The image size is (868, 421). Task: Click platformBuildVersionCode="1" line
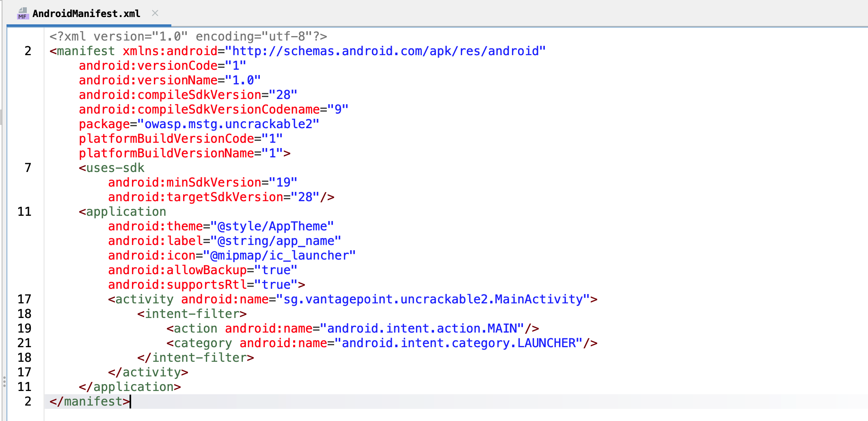click(181, 139)
